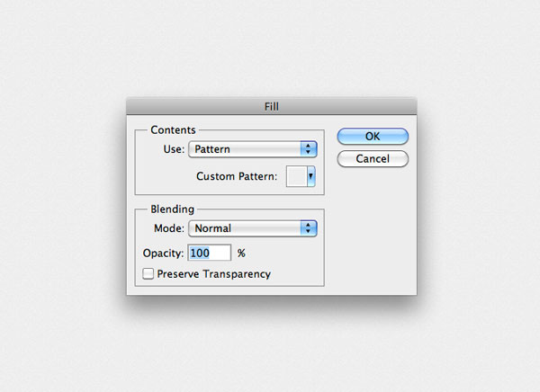Click the Use label

click(174, 149)
